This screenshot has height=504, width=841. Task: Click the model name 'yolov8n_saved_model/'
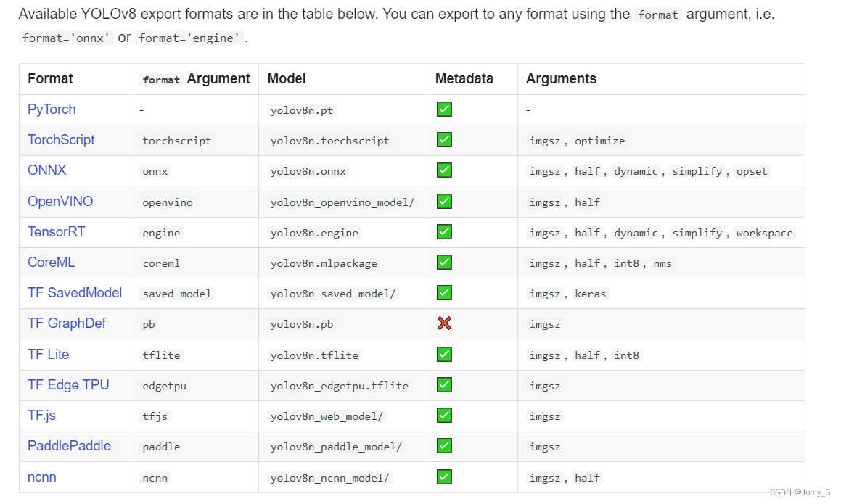click(332, 294)
